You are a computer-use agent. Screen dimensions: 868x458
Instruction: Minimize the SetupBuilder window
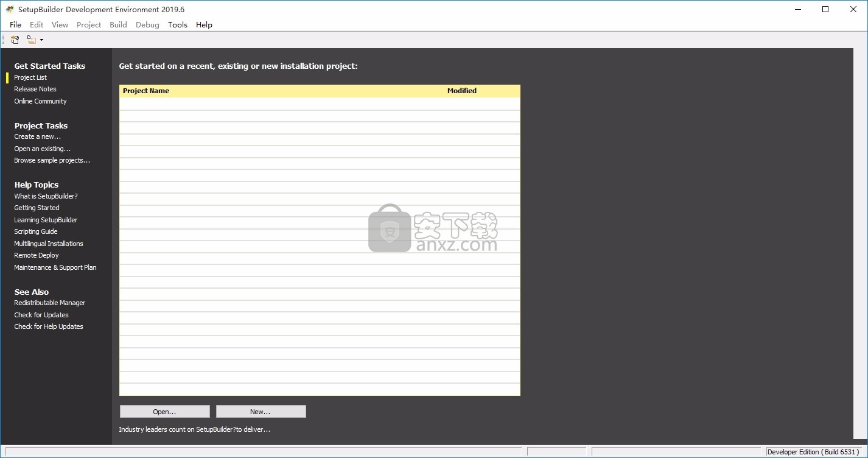798,9
